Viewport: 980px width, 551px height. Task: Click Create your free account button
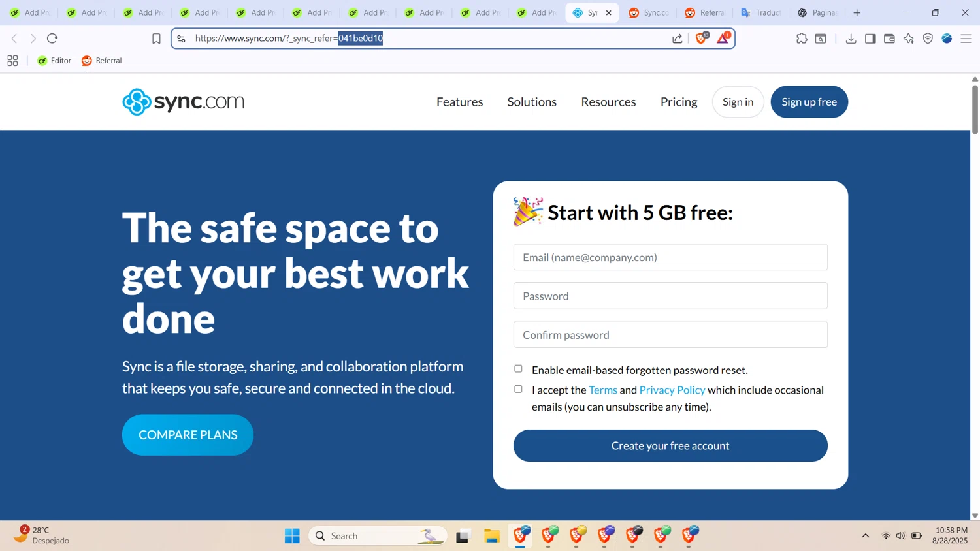click(x=670, y=446)
